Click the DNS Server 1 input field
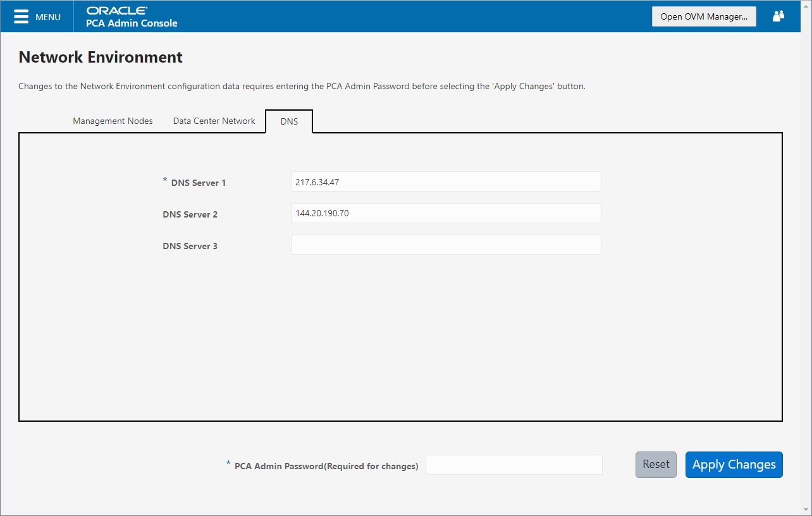Viewport: 812px width, 516px height. (446, 181)
